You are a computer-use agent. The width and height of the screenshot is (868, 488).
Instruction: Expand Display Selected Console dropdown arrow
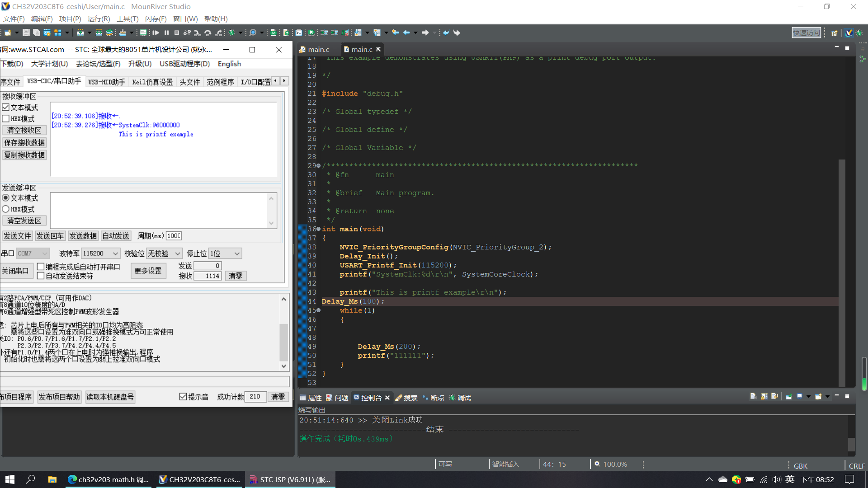coord(808,396)
